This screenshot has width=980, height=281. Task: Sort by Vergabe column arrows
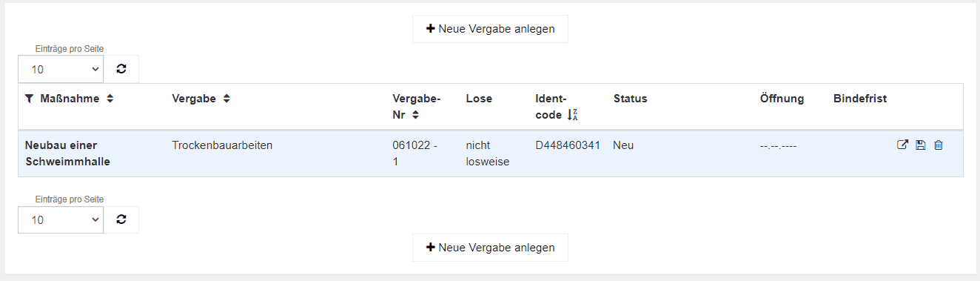tap(226, 99)
